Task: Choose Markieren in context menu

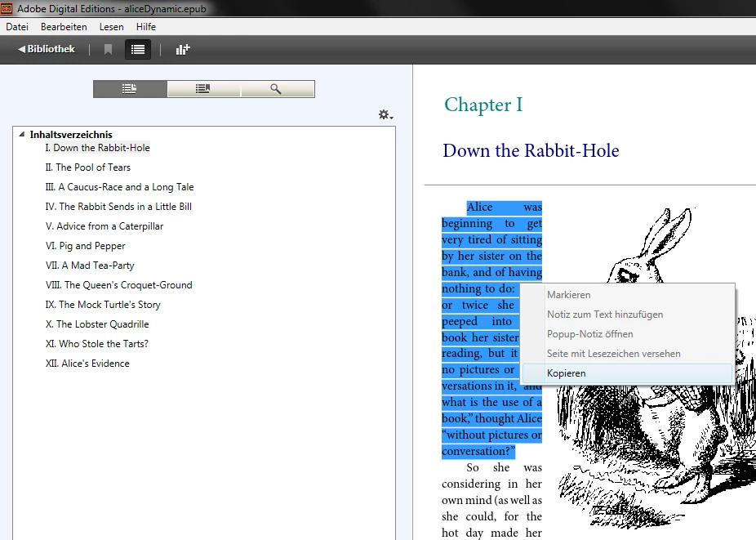Action: click(627, 295)
